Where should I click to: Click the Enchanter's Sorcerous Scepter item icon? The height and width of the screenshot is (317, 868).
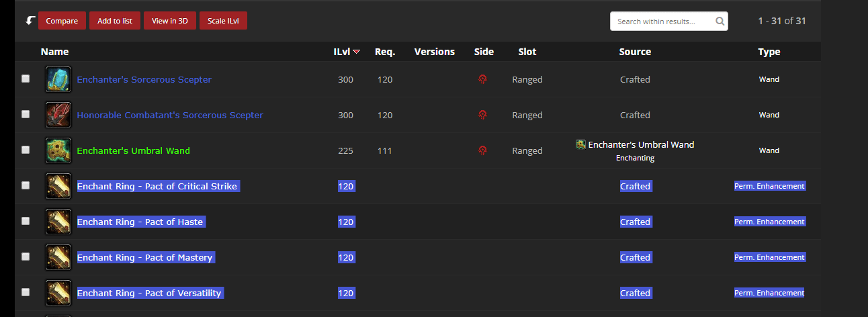coord(58,79)
